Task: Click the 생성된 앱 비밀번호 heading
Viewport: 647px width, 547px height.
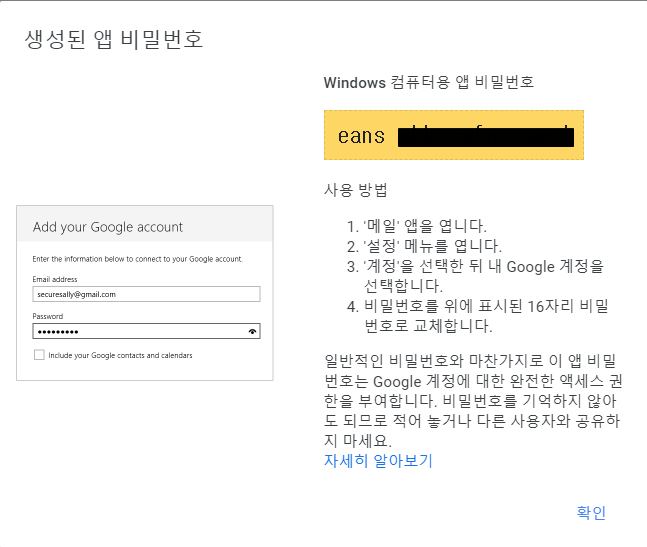Action: coord(114,40)
